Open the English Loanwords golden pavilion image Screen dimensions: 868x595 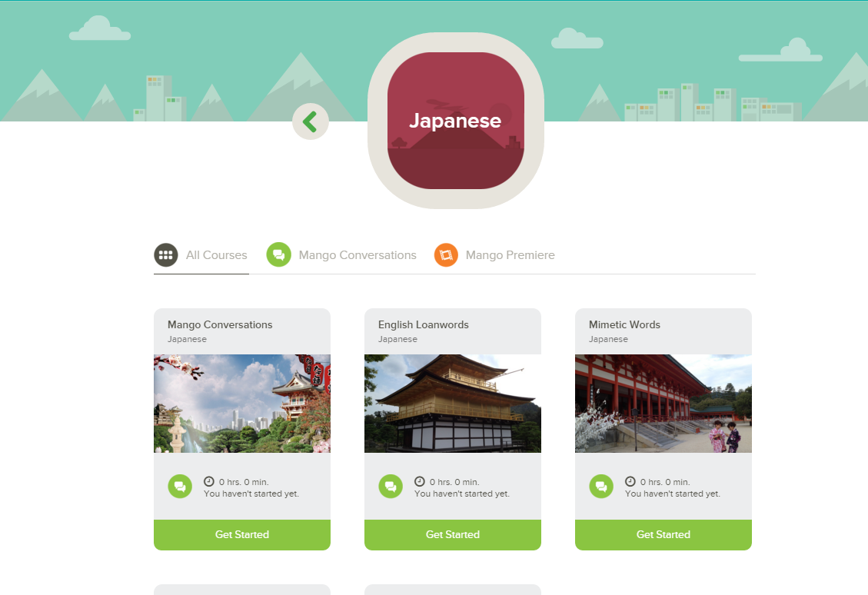(x=453, y=404)
